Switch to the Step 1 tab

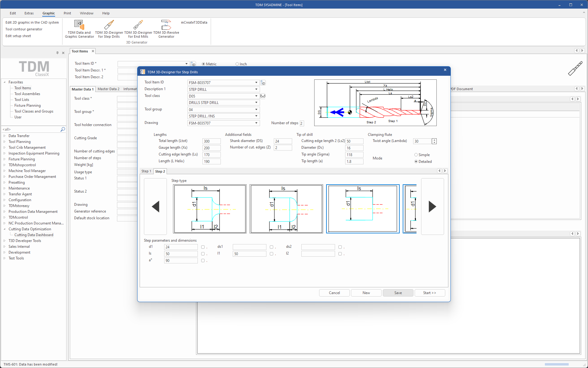pyautogui.click(x=146, y=171)
